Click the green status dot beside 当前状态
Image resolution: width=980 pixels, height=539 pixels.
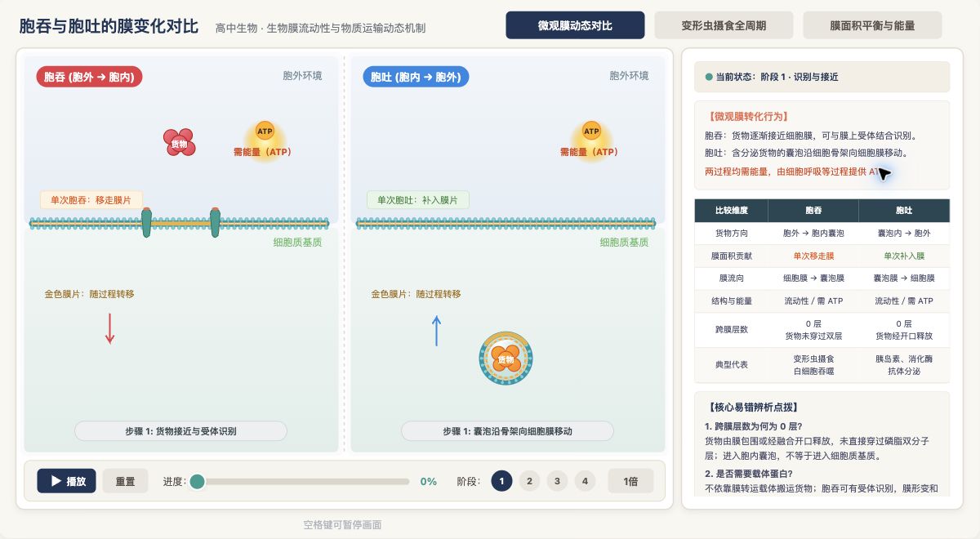coord(709,77)
